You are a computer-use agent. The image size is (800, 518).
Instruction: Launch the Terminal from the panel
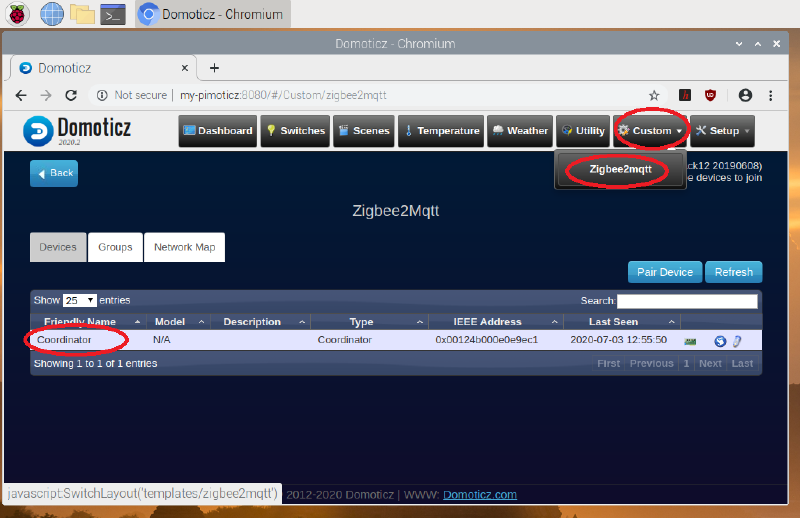pos(112,14)
